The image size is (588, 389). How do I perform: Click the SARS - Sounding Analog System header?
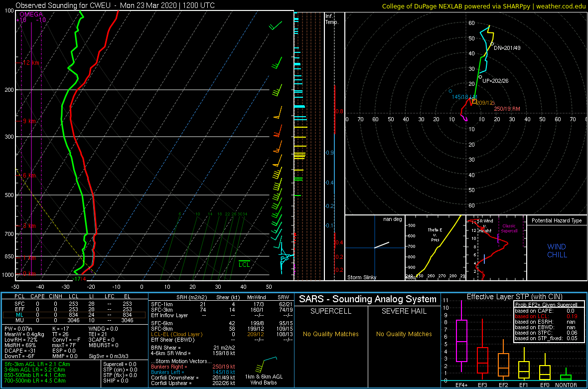(368, 299)
